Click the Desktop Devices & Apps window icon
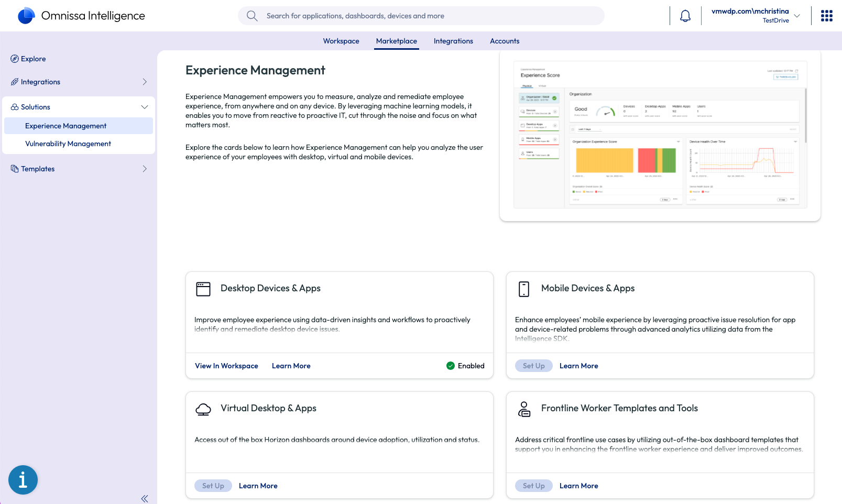 [x=203, y=289]
